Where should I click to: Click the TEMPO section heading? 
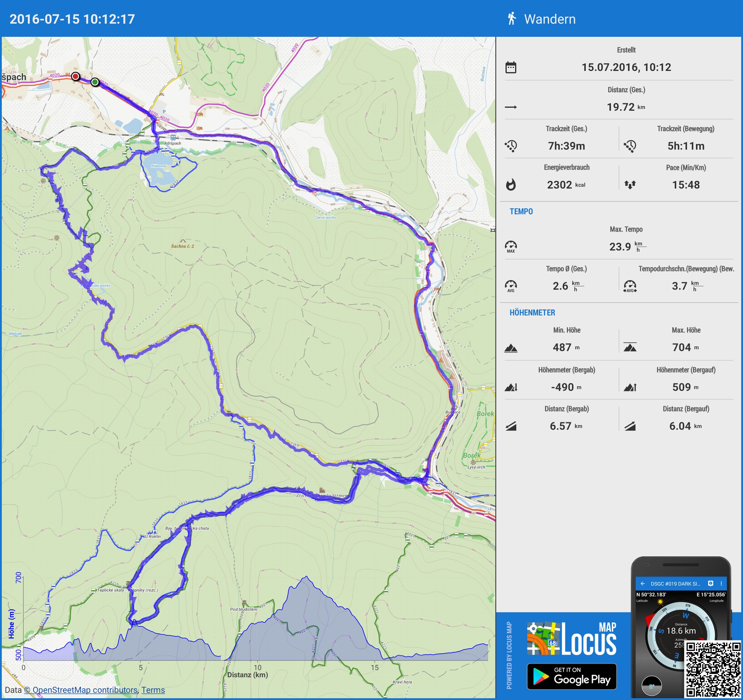(x=521, y=211)
